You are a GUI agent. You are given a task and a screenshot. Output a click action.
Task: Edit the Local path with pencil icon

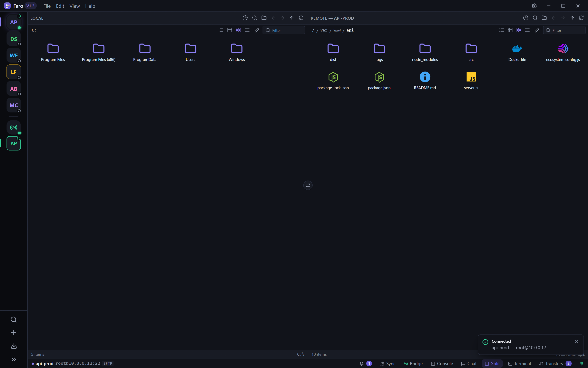(257, 30)
